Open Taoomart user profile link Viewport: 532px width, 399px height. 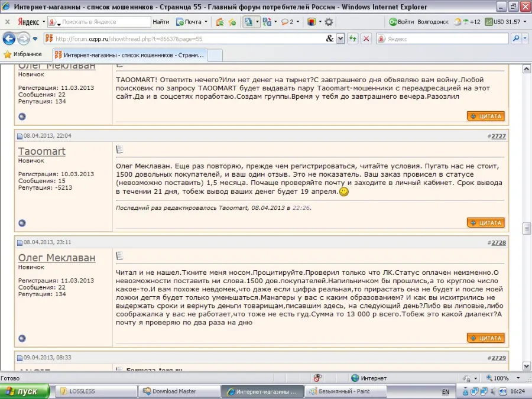pyautogui.click(x=42, y=151)
